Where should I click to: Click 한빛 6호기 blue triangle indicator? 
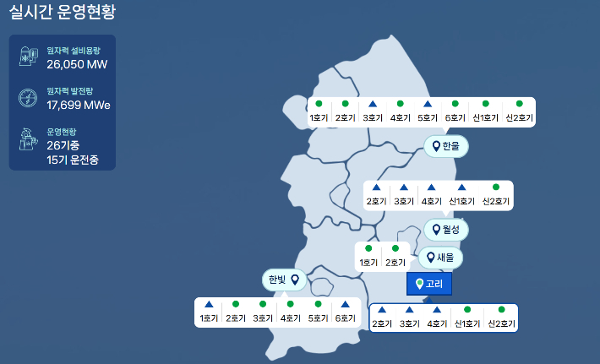point(345,304)
